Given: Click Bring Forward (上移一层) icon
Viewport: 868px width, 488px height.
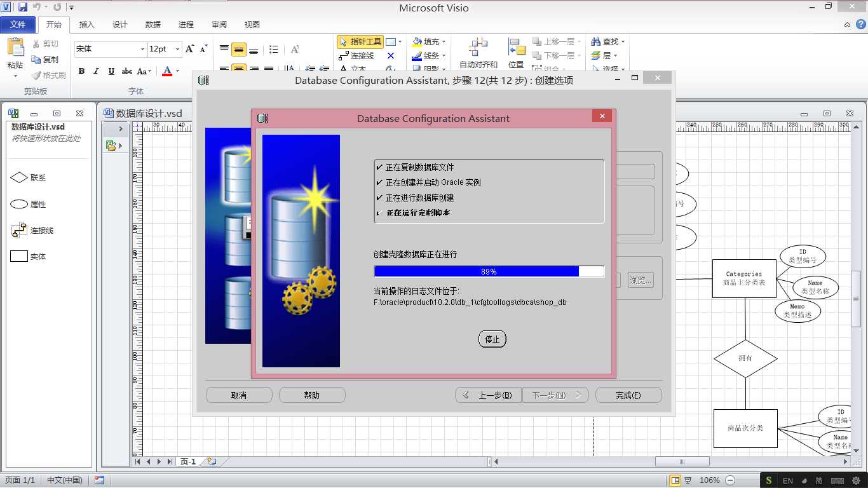Looking at the screenshot, I should point(537,42).
